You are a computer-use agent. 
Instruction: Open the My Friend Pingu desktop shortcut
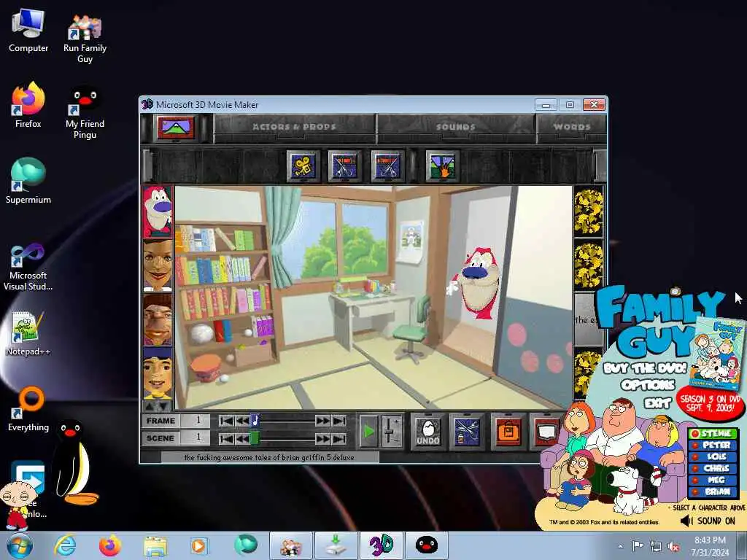(x=85, y=112)
